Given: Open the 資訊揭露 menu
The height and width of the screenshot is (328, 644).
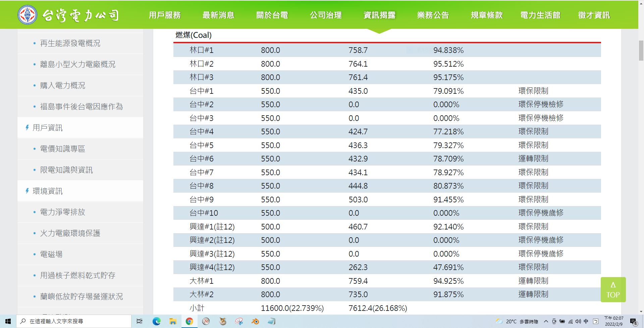Looking at the screenshot, I should click(x=379, y=15).
